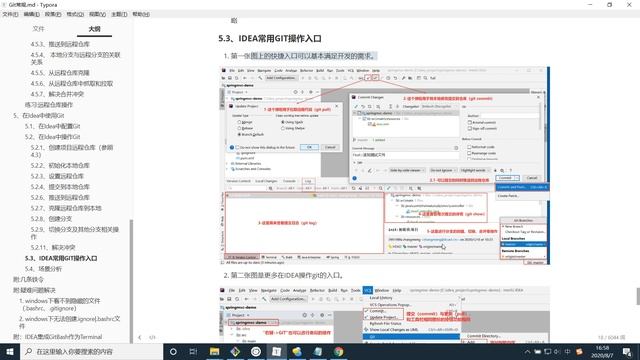Click outline entry 练习远程仓库操作
This screenshot has width=640, height=360.
pos(49,104)
